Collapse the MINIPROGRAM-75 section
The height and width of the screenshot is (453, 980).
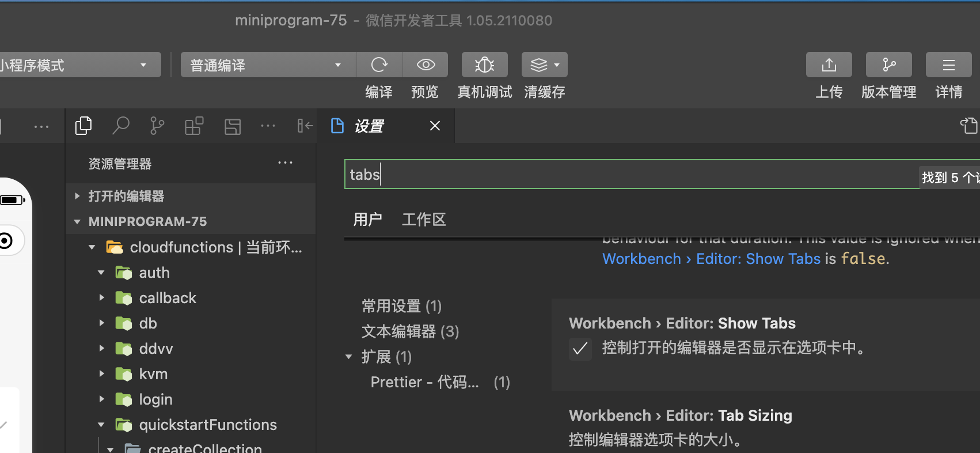[77, 221]
